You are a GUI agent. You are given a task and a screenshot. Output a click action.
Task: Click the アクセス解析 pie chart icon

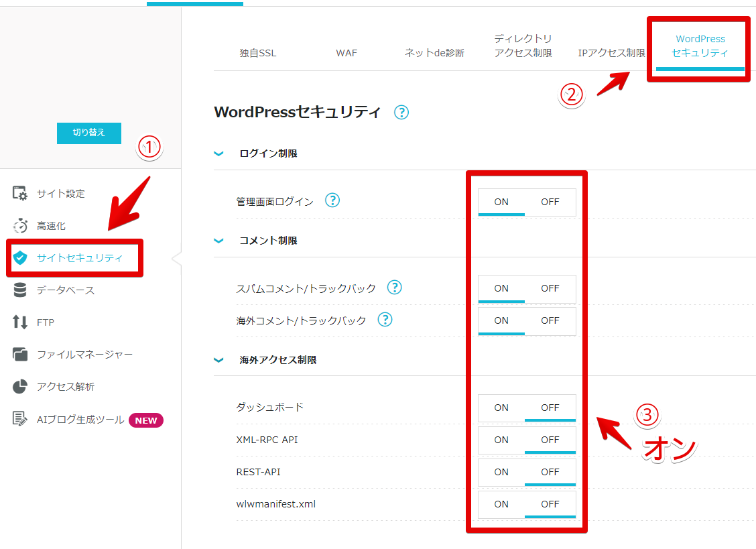19,386
